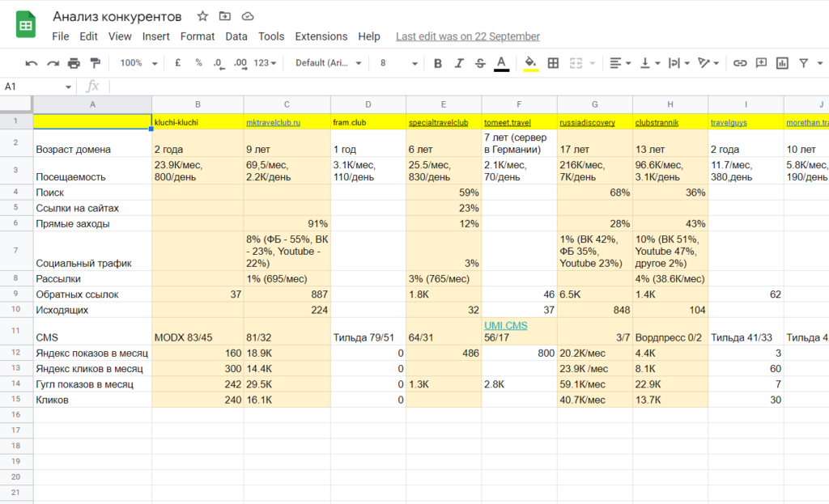The image size is (829, 504).
Task: Select cell Вордпресс 0/2
Action: [x=670, y=331]
